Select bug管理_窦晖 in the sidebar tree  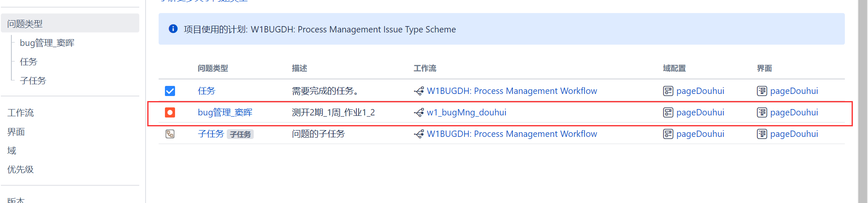pyautogui.click(x=47, y=43)
